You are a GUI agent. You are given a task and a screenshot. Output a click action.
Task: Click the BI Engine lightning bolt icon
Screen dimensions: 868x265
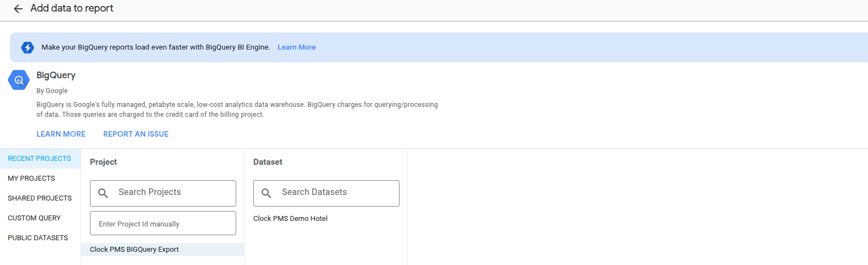[28, 47]
